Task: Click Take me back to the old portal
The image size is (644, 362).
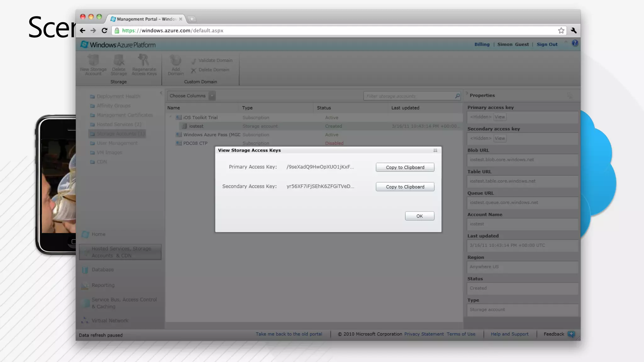Action: point(289,334)
